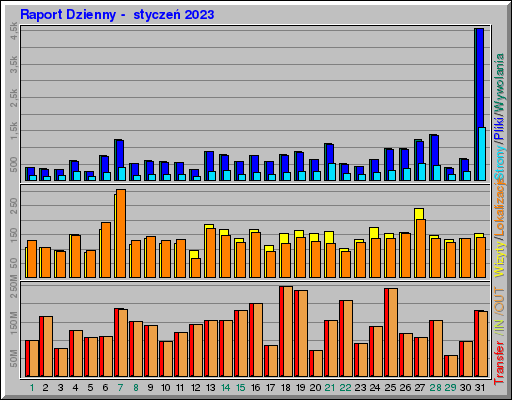Click day label 15 on the x-axis
The height and width of the screenshot is (400, 512).
click(x=241, y=388)
